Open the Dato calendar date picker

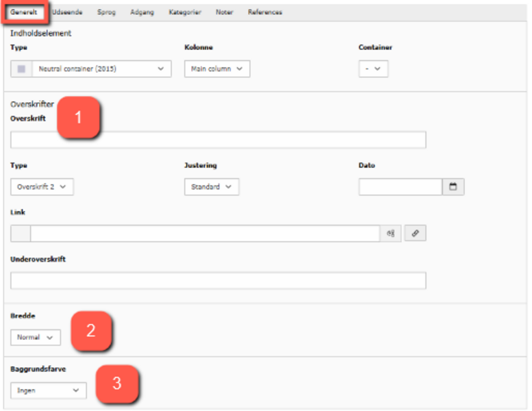453,187
